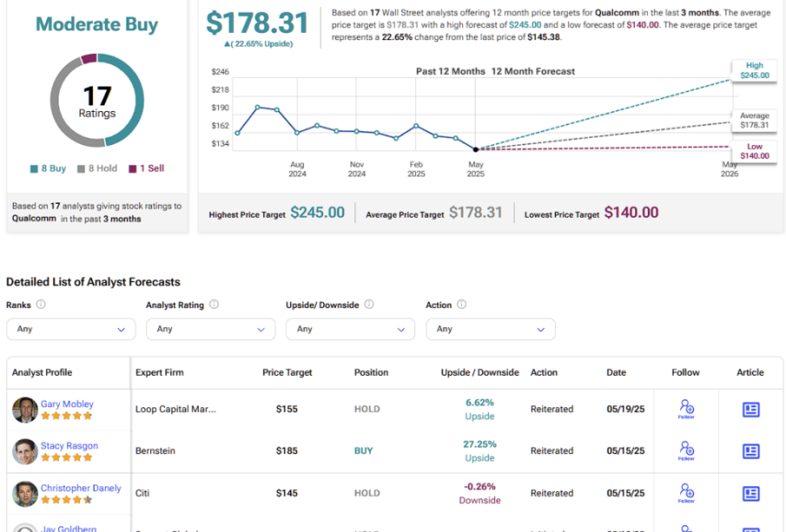Show info tooltip next to Analyst Rating

pos(214,304)
